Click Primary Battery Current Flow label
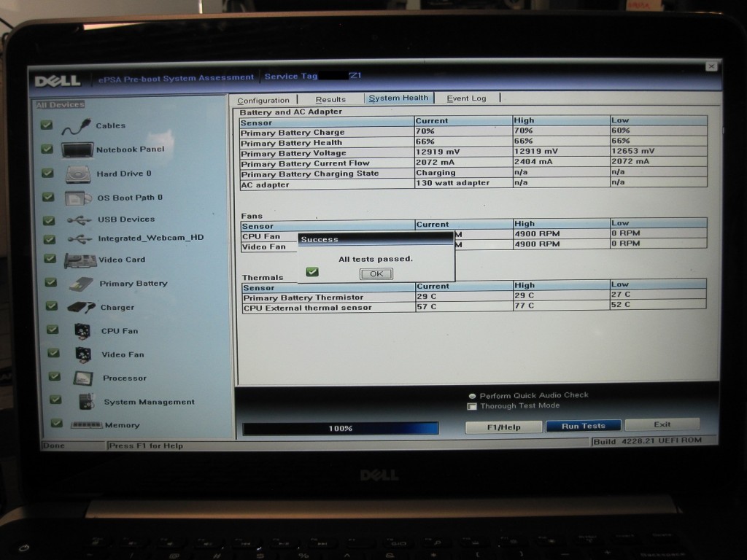 tap(305, 163)
